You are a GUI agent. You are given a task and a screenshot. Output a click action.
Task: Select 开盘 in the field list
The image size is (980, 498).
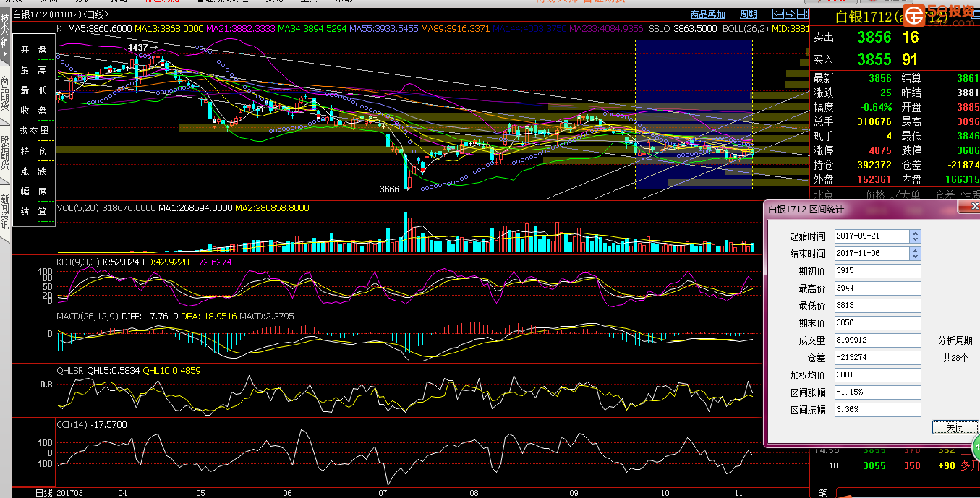click(x=34, y=50)
